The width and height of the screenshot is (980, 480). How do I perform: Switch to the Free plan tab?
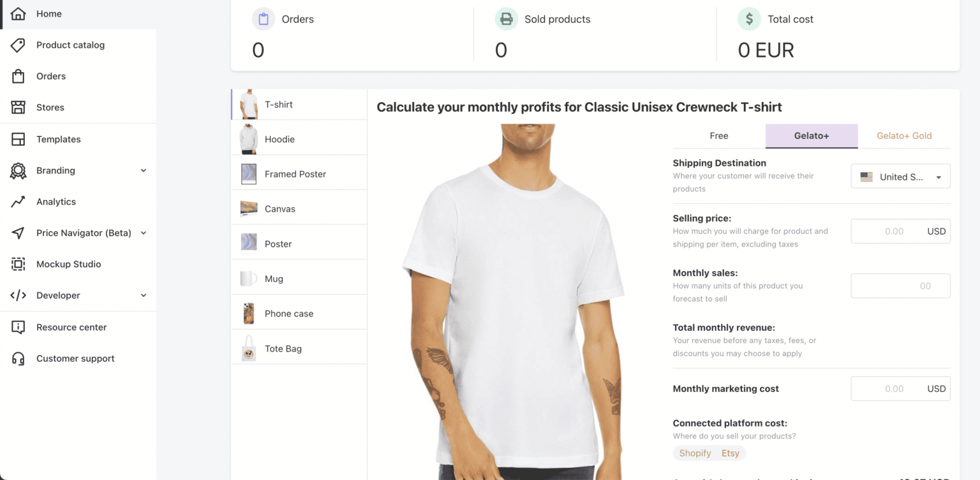[x=719, y=136]
